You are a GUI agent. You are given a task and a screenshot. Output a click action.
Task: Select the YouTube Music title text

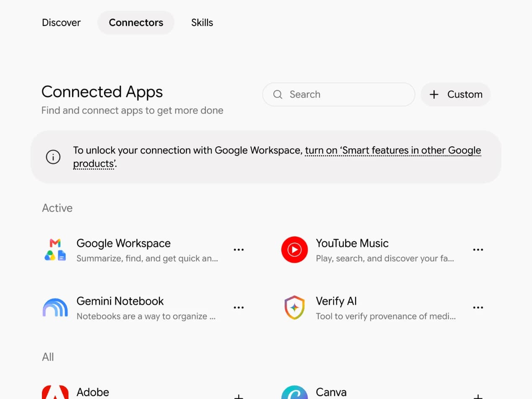pyautogui.click(x=352, y=244)
